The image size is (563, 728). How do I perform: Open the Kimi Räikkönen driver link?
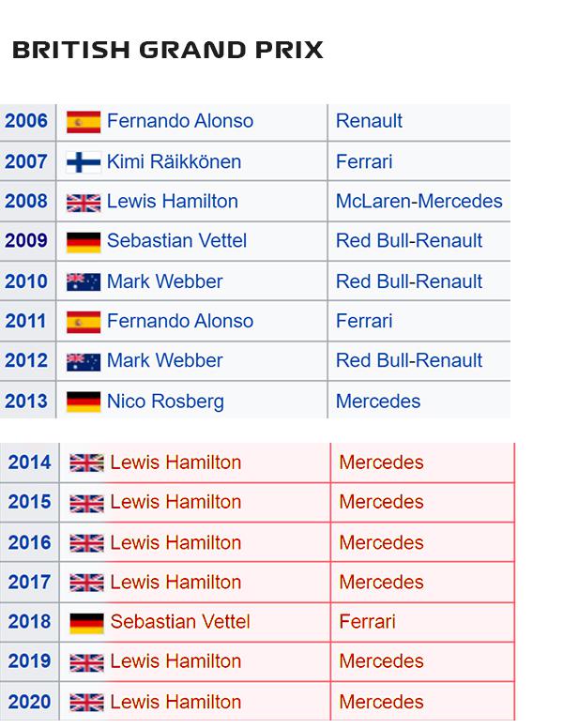pyautogui.click(x=174, y=162)
